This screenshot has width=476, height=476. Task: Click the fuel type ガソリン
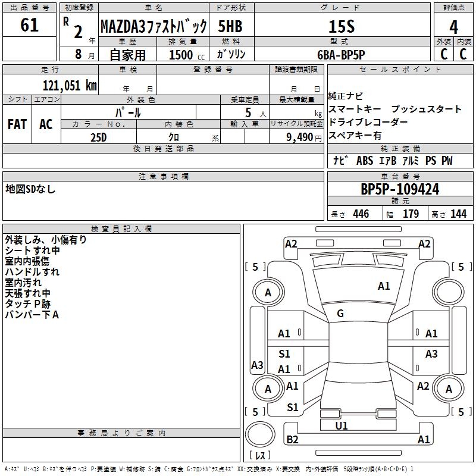pos(231,54)
